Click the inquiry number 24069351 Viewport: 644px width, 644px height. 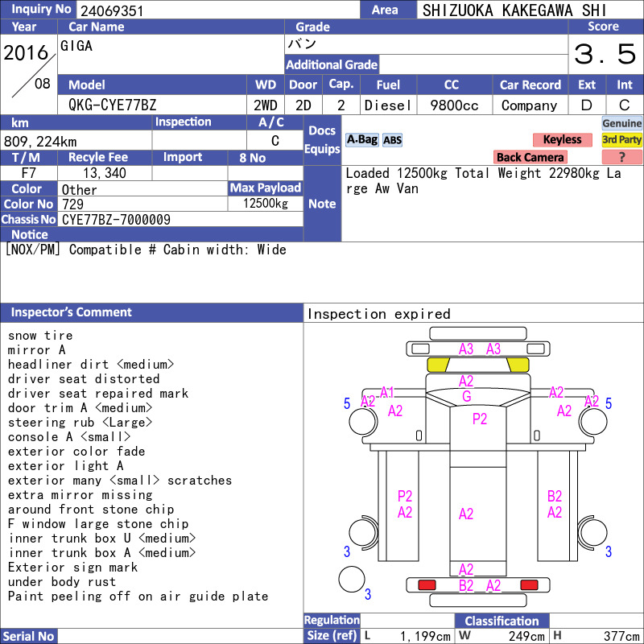pos(112,10)
